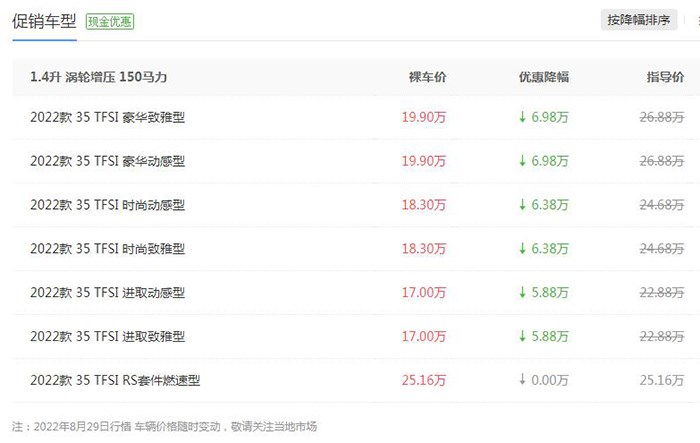This screenshot has width=700, height=443.
Task: Click struck-through 24.68万 of 时尚动感型
Action: tap(662, 205)
